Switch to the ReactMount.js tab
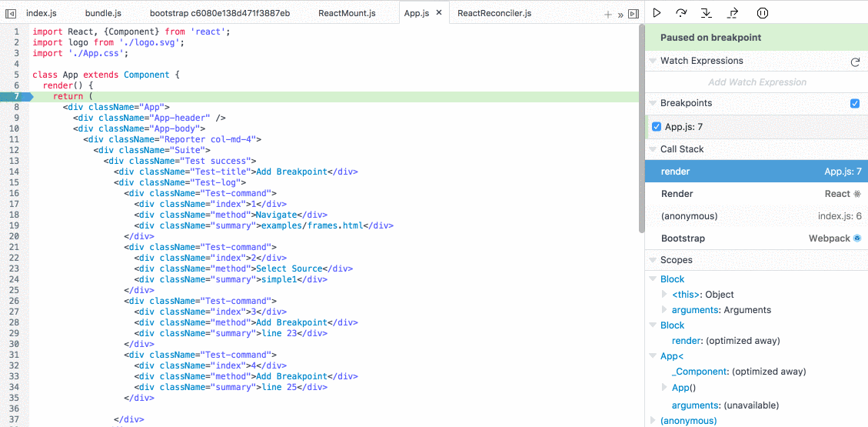 (347, 13)
